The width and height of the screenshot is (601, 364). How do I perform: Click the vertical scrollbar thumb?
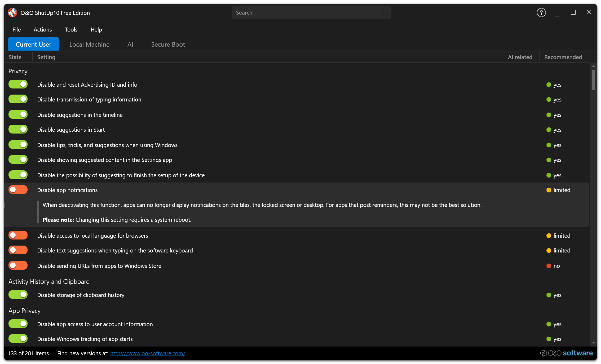coord(594,79)
